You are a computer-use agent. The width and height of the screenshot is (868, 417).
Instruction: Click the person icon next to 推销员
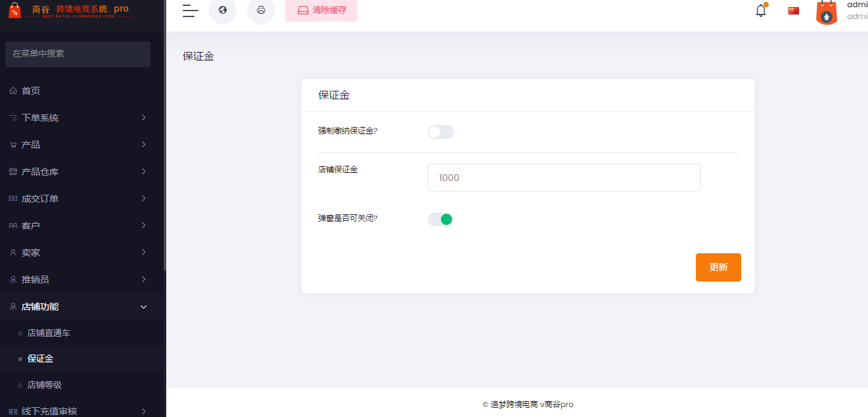point(13,280)
